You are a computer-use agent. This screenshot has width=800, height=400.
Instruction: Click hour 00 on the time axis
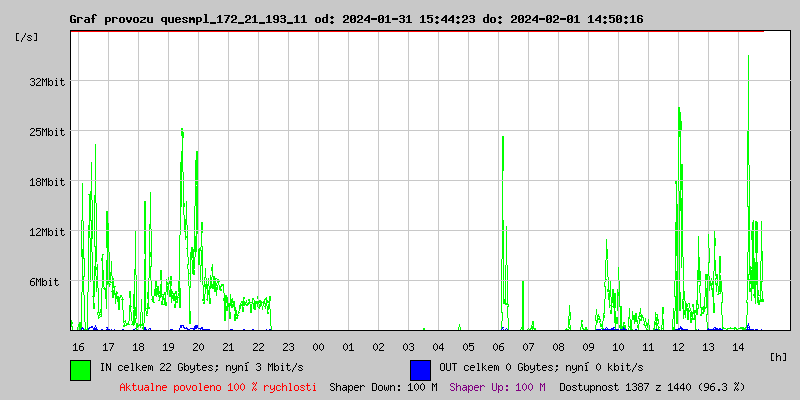[318, 347]
